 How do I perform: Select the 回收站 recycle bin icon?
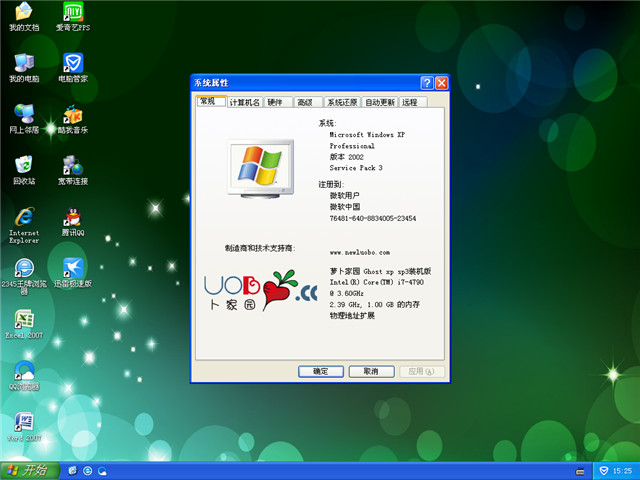(x=24, y=170)
